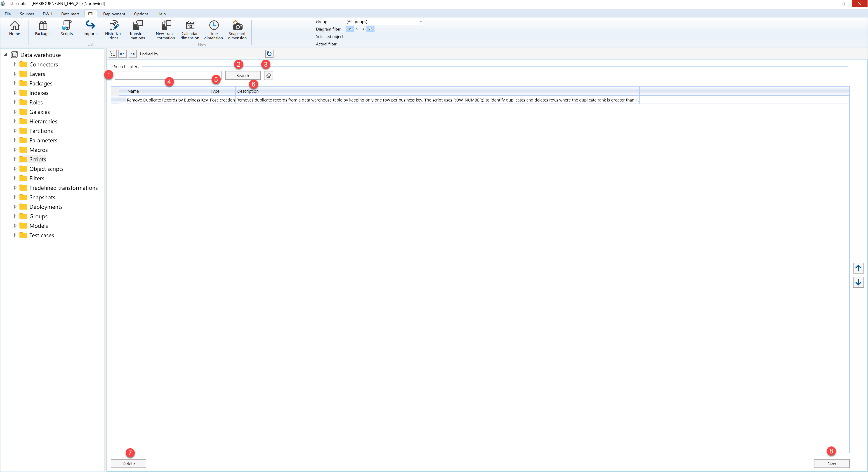This screenshot has width=868, height=472.
Task: Expand the Connectors folder
Action: 15,64
